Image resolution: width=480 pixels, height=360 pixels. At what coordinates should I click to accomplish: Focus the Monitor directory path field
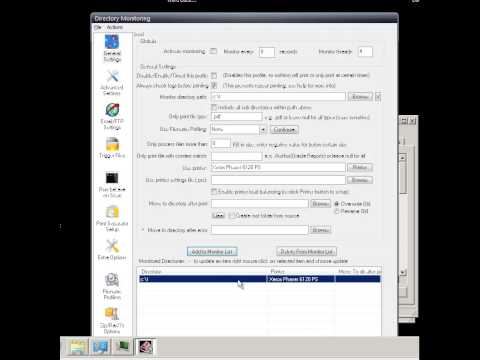pyautogui.click(x=278, y=97)
